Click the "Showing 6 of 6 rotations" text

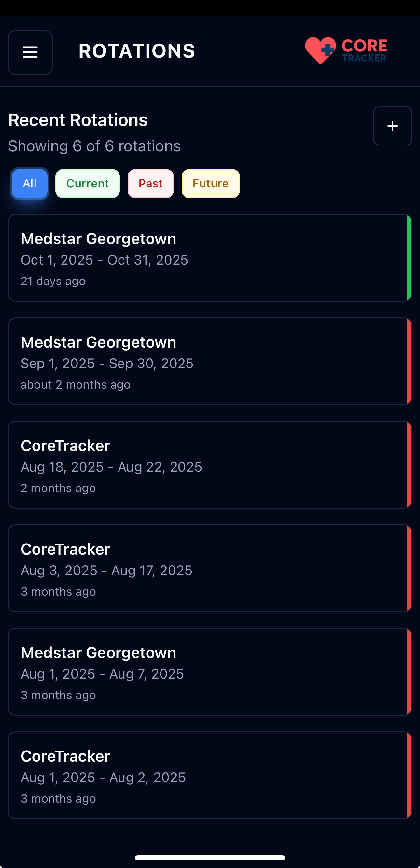click(x=94, y=146)
